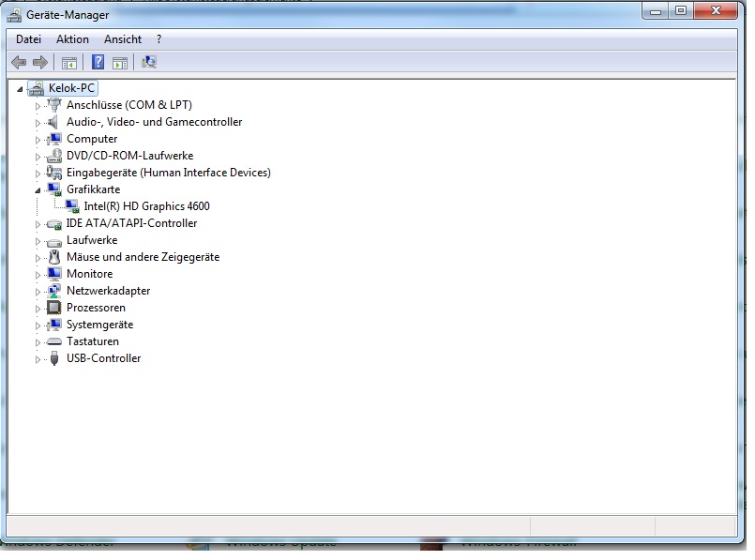Click the Forward arrow toolbar icon

point(40,62)
